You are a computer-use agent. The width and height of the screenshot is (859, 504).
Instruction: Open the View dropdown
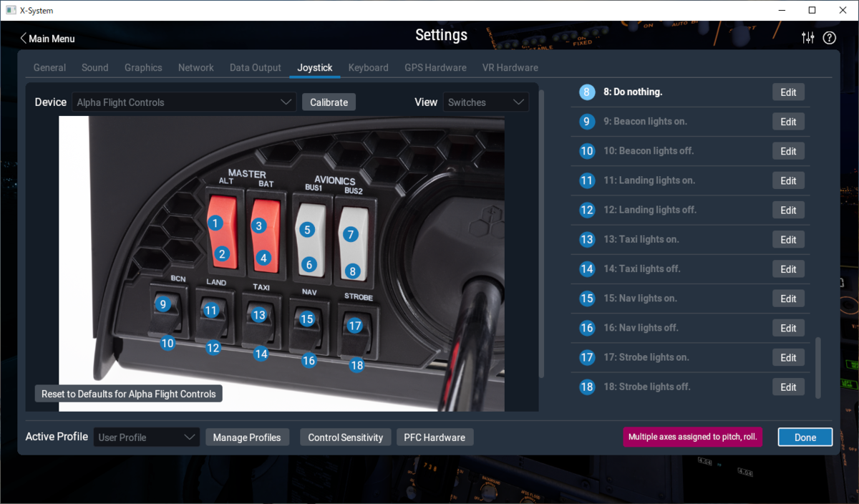pyautogui.click(x=486, y=102)
